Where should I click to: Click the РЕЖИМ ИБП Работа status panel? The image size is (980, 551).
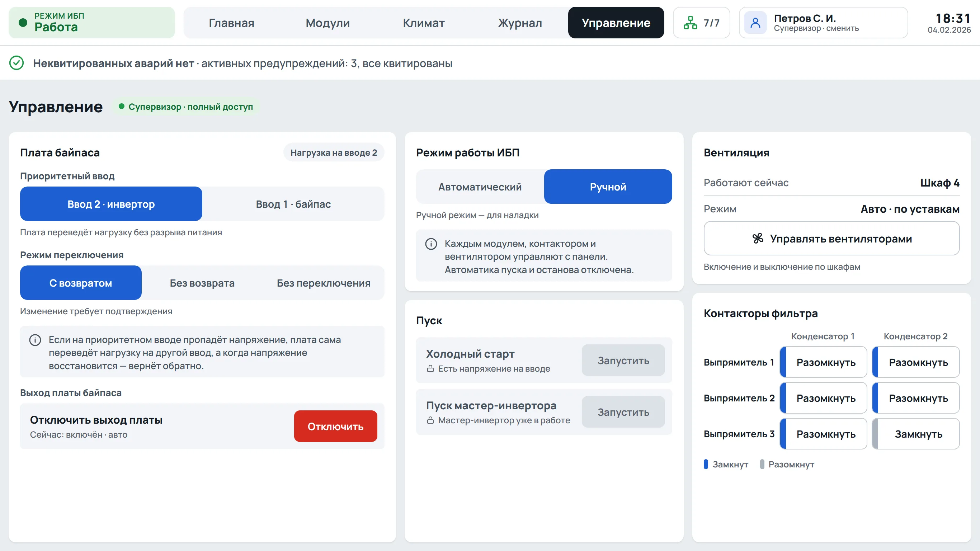pyautogui.click(x=92, y=23)
